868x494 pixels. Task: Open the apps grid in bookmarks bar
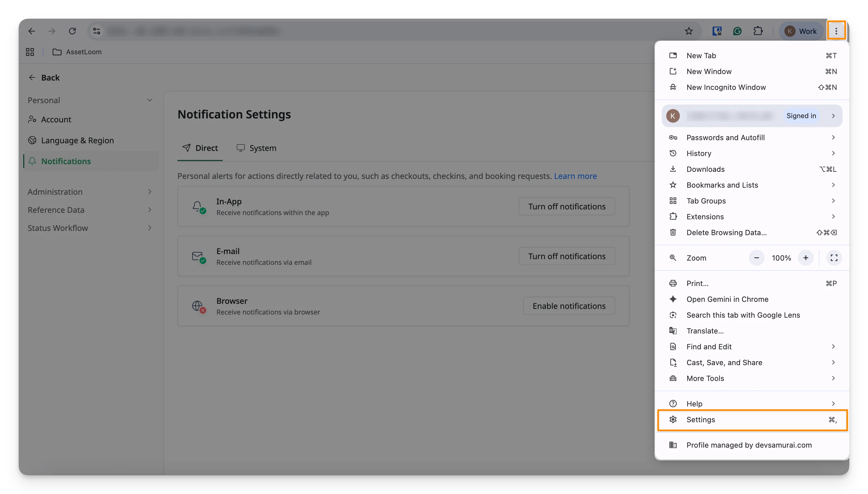coord(30,52)
